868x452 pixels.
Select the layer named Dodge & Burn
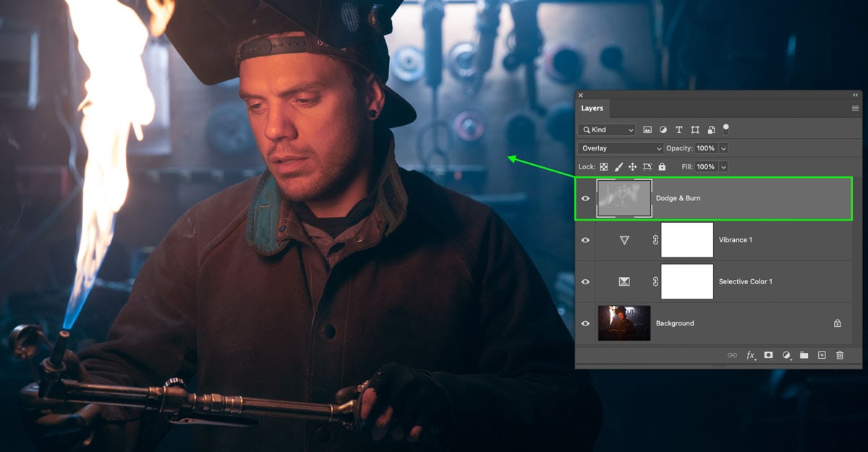pyautogui.click(x=678, y=198)
